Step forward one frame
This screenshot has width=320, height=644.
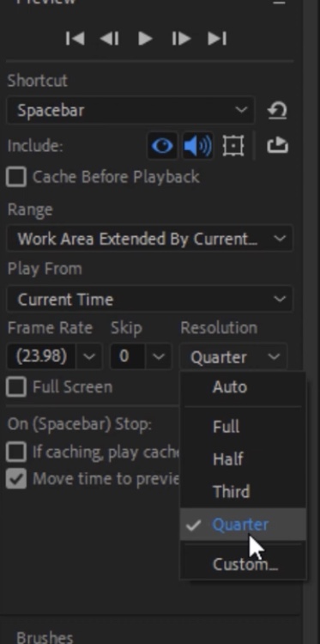[x=181, y=39]
